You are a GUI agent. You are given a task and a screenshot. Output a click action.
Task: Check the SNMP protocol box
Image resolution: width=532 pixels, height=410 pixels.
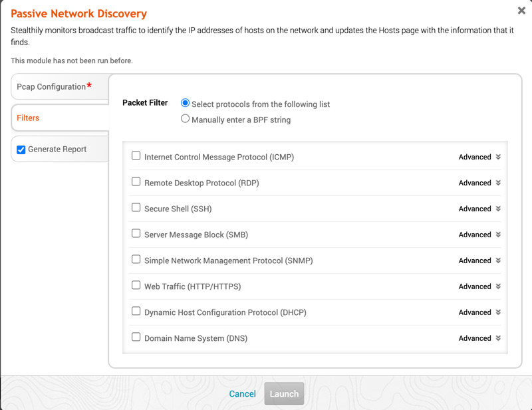(136, 260)
